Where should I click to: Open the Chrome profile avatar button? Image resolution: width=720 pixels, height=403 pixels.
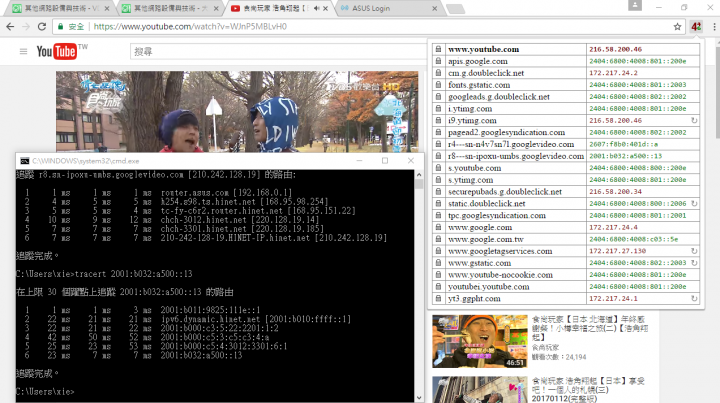coord(635,5)
